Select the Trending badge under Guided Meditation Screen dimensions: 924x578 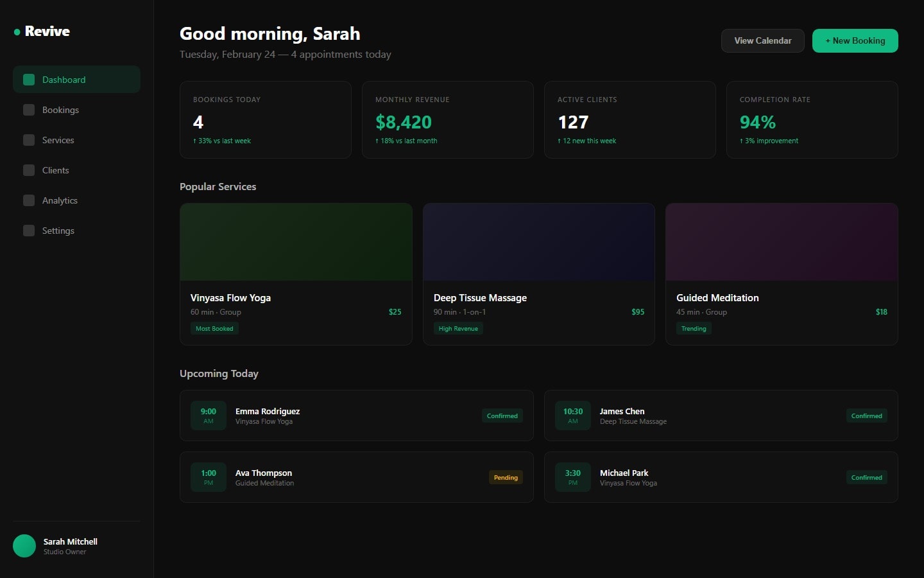(694, 328)
